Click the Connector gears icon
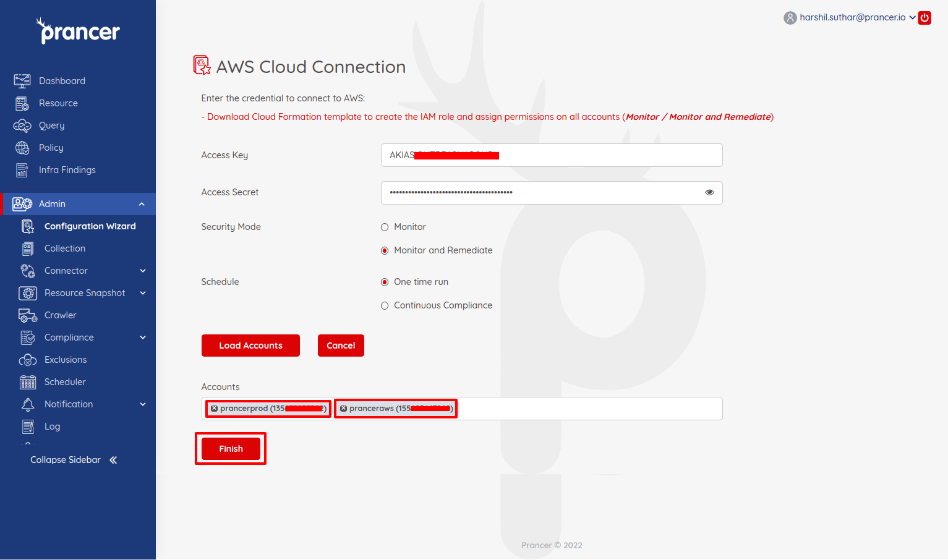Viewport: 948px width, 560px height. (28, 271)
